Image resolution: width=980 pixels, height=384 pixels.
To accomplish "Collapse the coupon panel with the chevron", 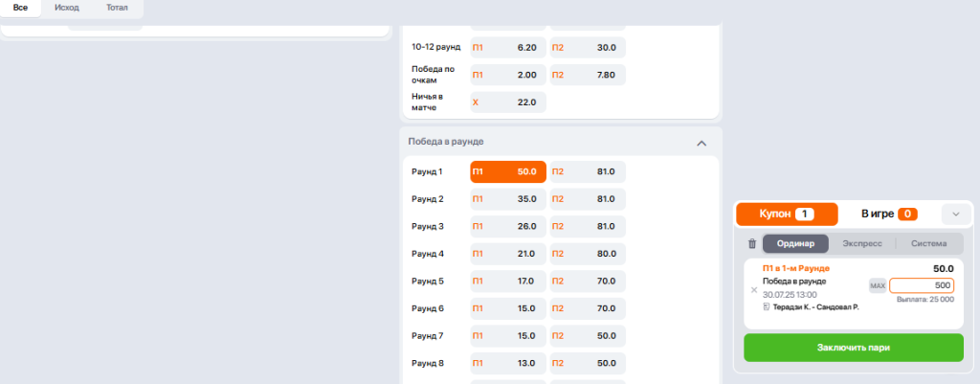I will pyautogui.click(x=955, y=215).
